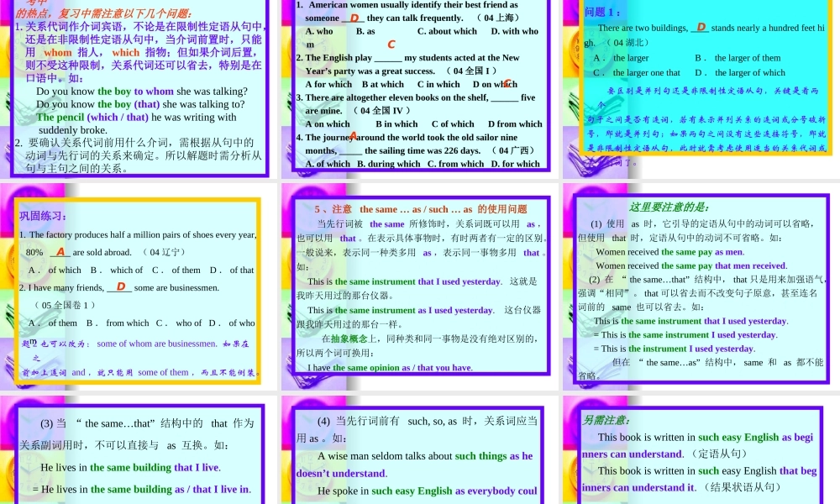Click the sentence 'He lives in the same building that I live.'
The image size is (840, 504).
pyautogui.click(x=131, y=468)
